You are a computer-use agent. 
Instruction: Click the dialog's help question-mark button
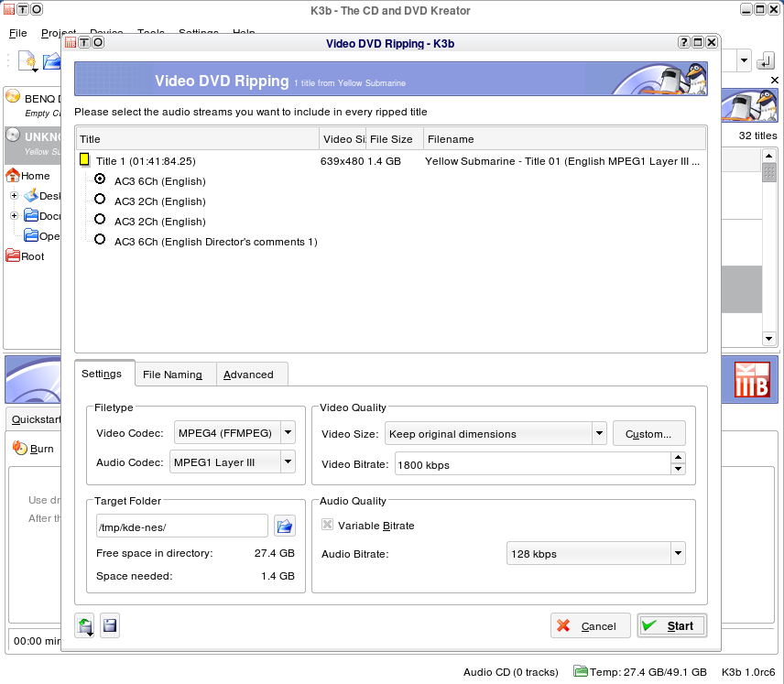click(x=683, y=42)
